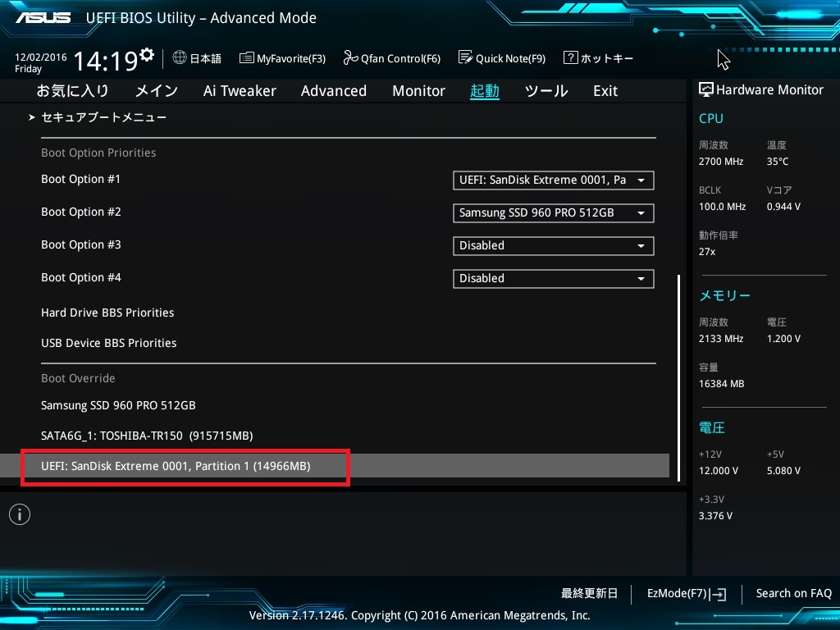
Task: Click the Quick Note pencil icon
Action: tap(465, 57)
